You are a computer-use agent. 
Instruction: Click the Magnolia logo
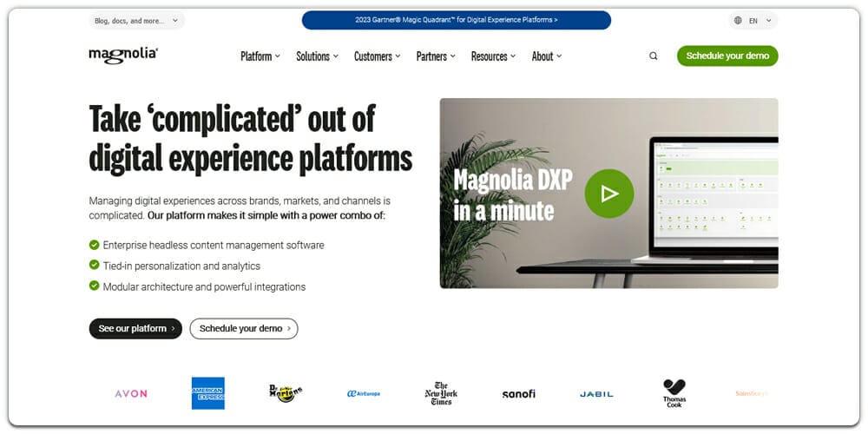tap(123, 56)
